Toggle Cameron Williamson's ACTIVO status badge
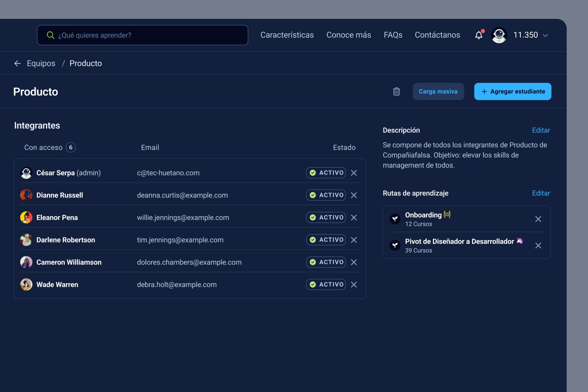 [326, 262]
